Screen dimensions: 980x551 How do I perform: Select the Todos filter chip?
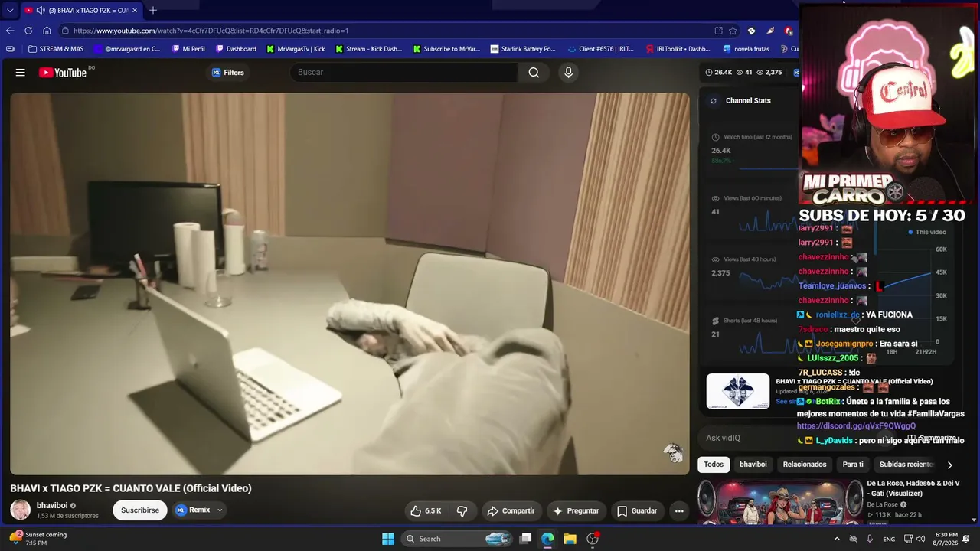click(x=714, y=465)
